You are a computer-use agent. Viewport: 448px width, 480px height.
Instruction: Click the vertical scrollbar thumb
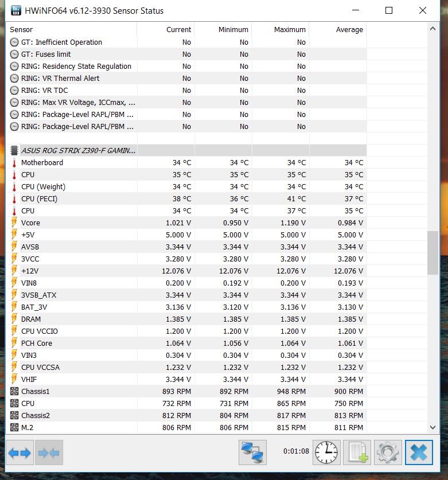tap(433, 253)
